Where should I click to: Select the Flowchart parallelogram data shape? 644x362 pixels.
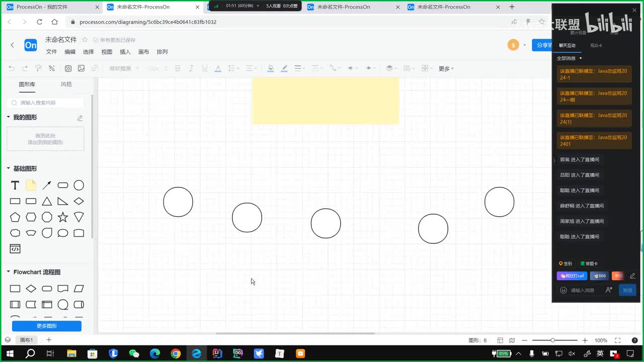point(79,289)
